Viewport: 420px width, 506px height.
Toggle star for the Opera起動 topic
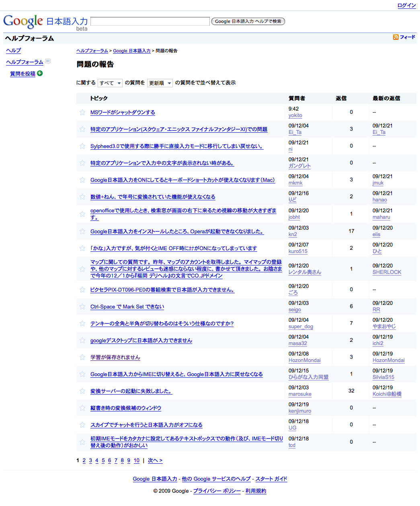point(82,231)
